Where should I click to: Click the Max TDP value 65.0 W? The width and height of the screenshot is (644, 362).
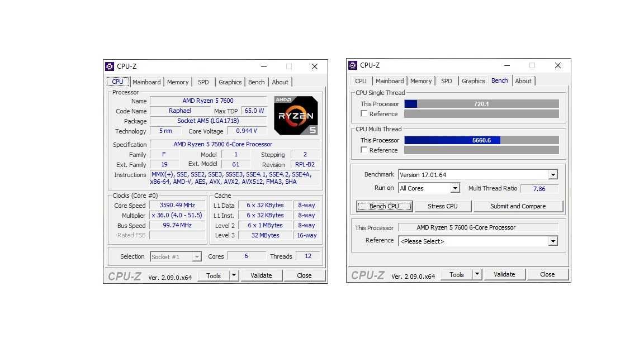[x=254, y=111]
